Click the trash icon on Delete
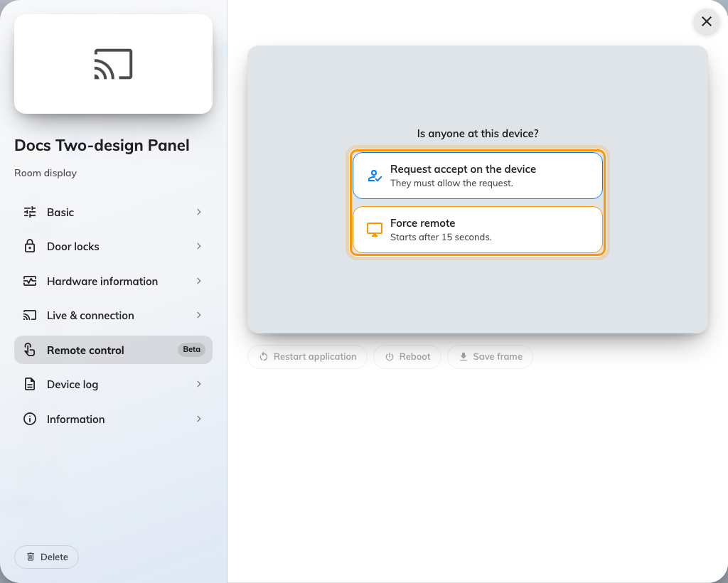 (x=31, y=557)
